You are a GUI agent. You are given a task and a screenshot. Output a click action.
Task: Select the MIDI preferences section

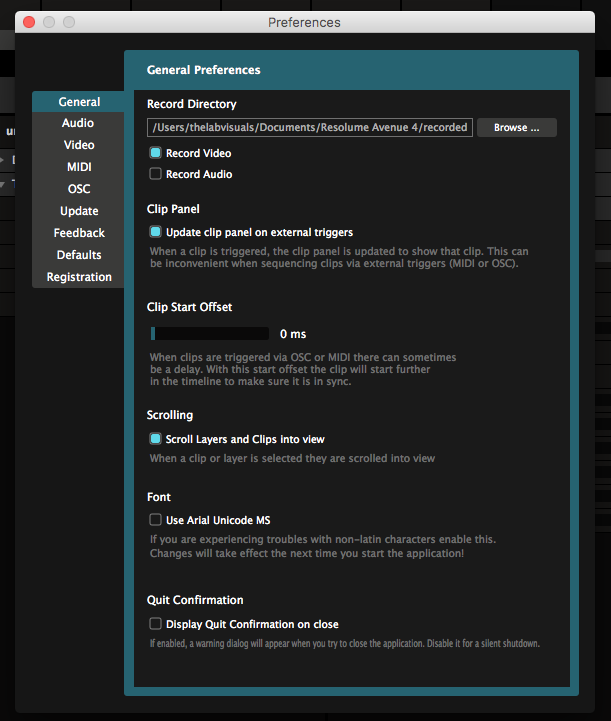pos(79,167)
